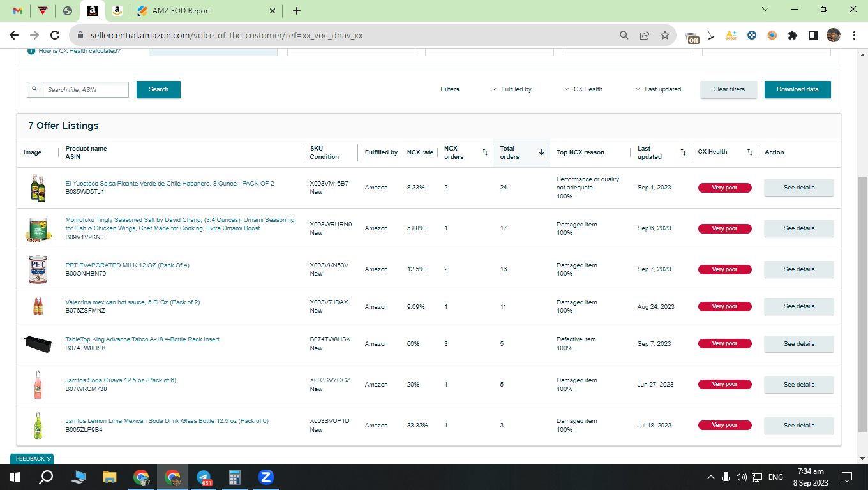
Task: Open TableTop King Rack Insert product link
Action: pos(142,339)
